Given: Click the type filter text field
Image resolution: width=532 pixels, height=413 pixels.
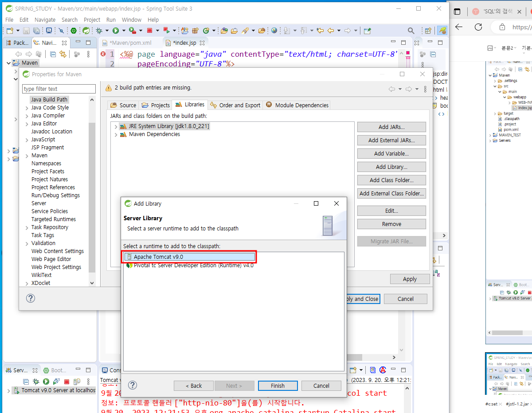Looking at the screenshot, I should (x=59, y=89).
